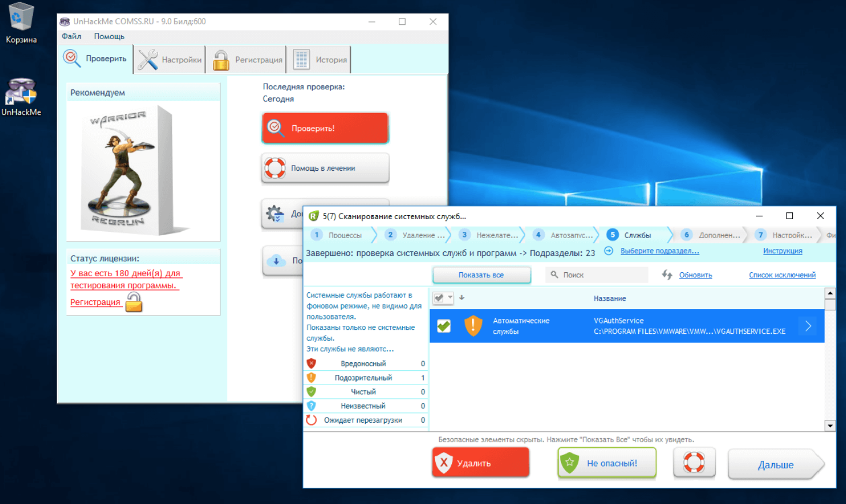Viewport: 846px width, 504px height.
Task: Open the dropdown arrow beside select-all checkbox
Action: [x=450, y=298]
